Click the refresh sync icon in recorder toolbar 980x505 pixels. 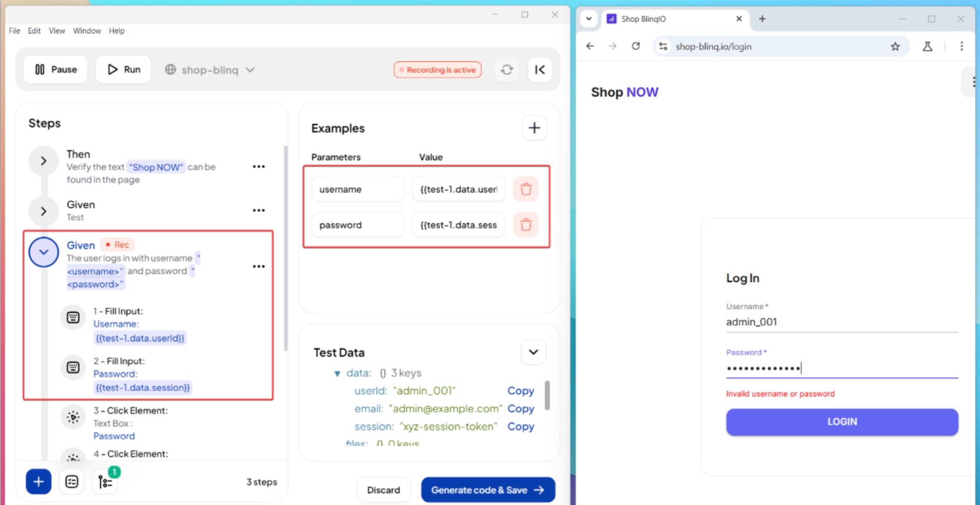(507, 70)
